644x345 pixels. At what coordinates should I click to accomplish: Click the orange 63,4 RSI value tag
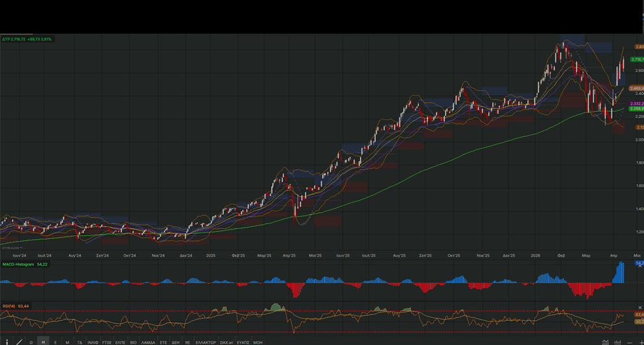click(639, 314)
